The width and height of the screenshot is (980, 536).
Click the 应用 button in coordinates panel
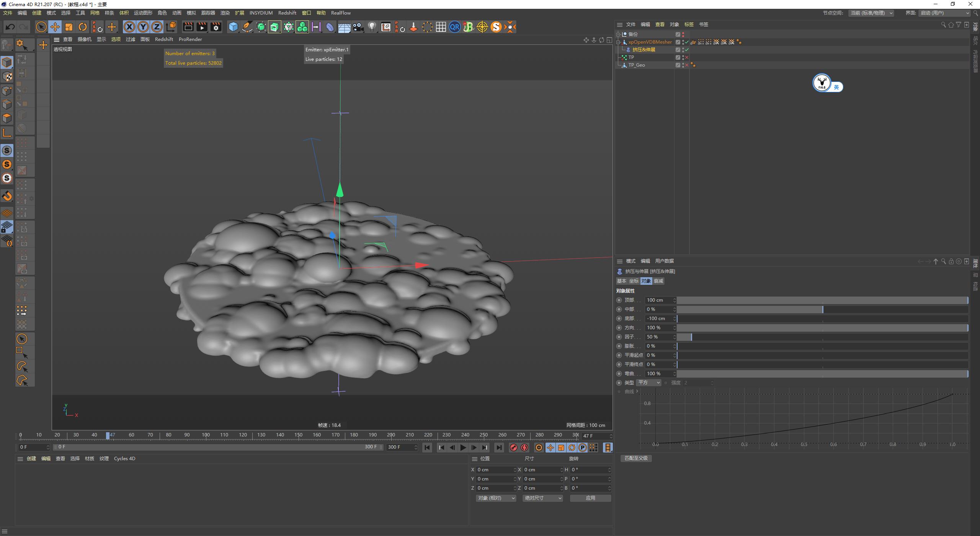click(590, 498)
